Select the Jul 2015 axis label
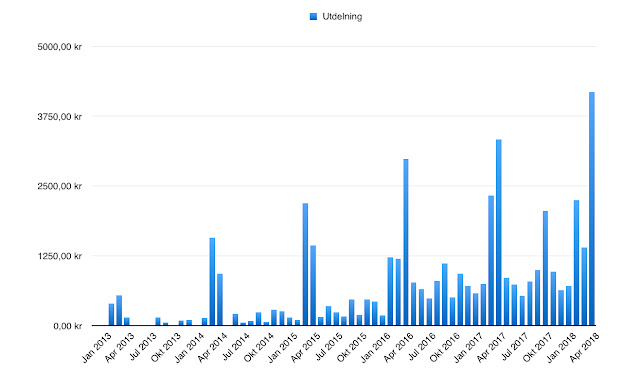640x392 pixels. pyautogui.click(x=329, y=347)
